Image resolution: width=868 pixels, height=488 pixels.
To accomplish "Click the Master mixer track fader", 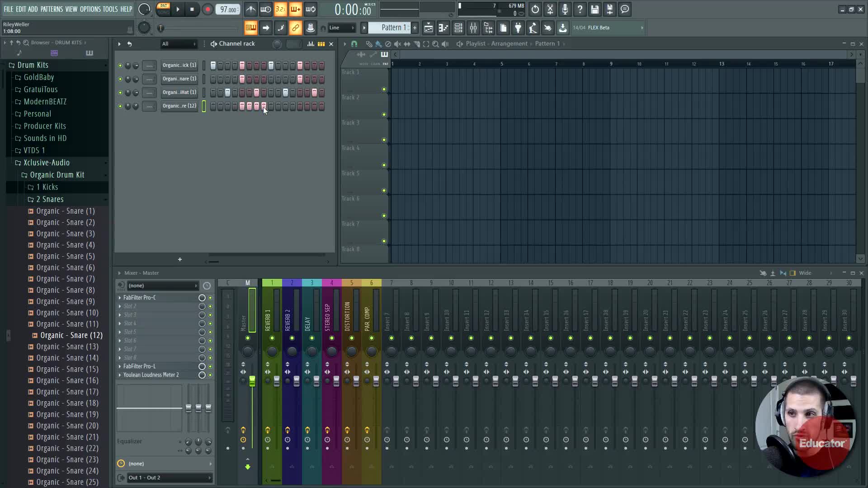I will click(x=252, y=381).
